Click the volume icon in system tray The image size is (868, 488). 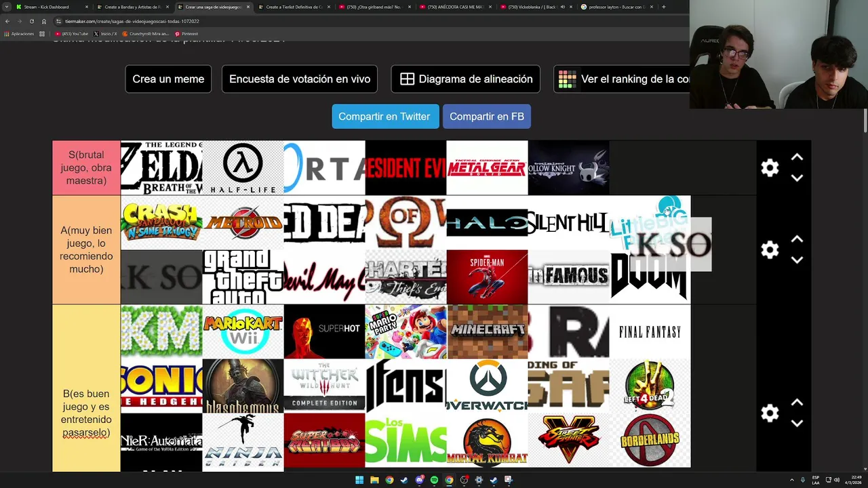pyautogui.click(x=836, y=480)
